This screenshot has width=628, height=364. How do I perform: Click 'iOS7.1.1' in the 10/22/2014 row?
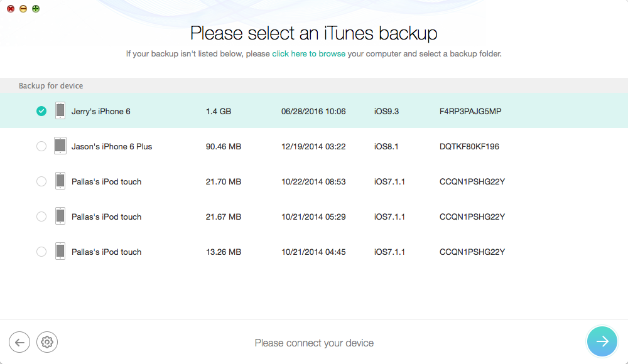pos(390,182)
